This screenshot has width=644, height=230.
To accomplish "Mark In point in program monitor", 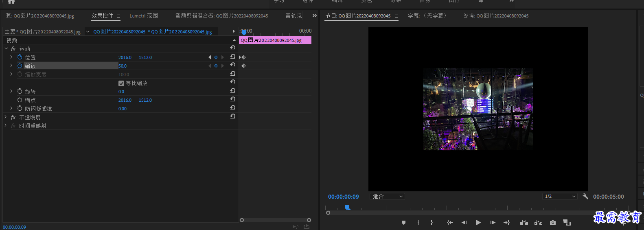I will 418,223.
